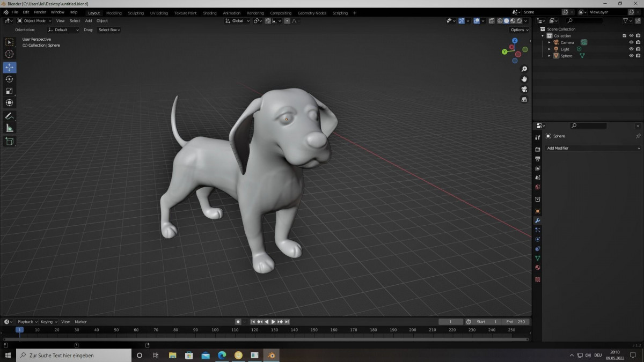Toggle visibility of the Light object
This screenshot has height=362, width=644.
coord(631,49)
